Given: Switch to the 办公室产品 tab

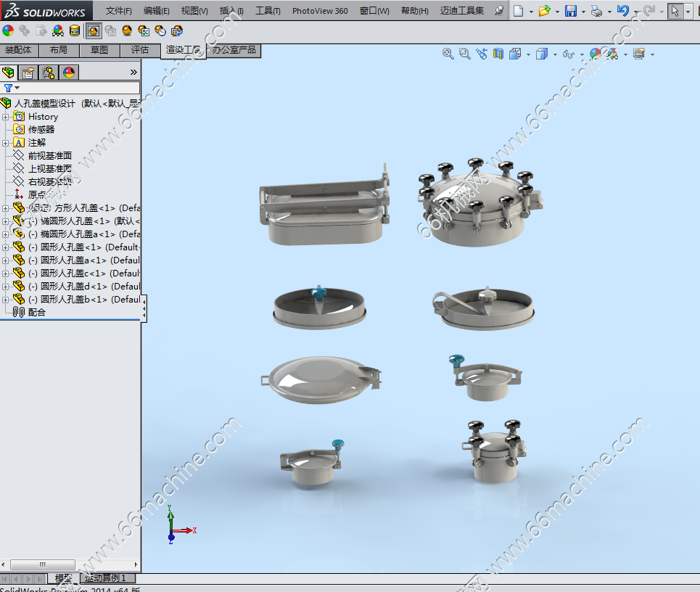Looking at the screenshot, I should point(234,50).
